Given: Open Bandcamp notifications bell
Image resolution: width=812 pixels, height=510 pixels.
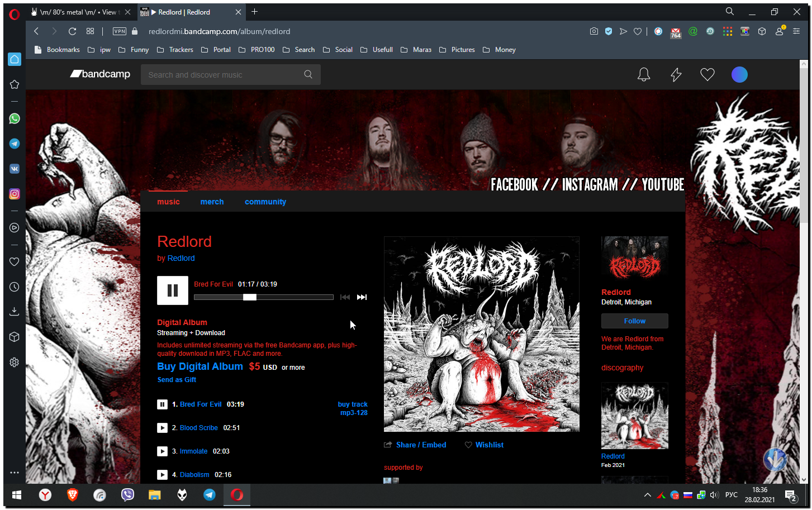Looking at the screenshot, I should pos(644,74).
